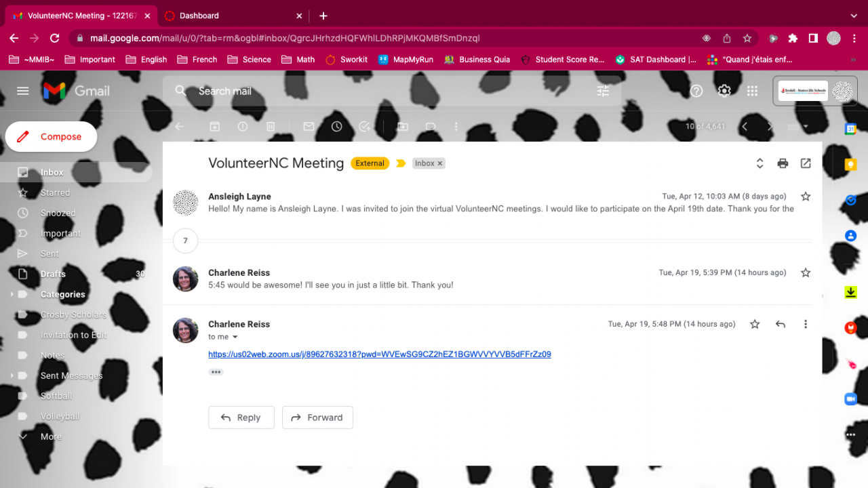
Task: Expand the 'to me' recipient details
Action: (x=235, y=338)
